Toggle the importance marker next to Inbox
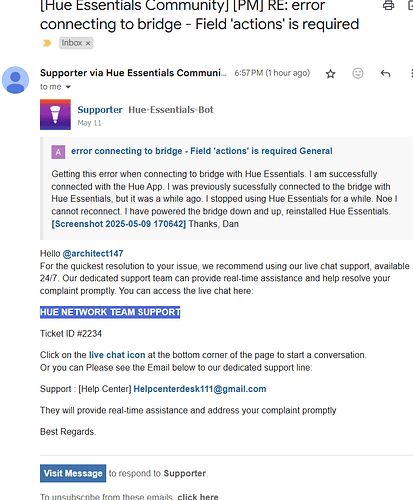The width and height of the screenshot is (413, 500). pyautogui.click(x=47, y=43)
